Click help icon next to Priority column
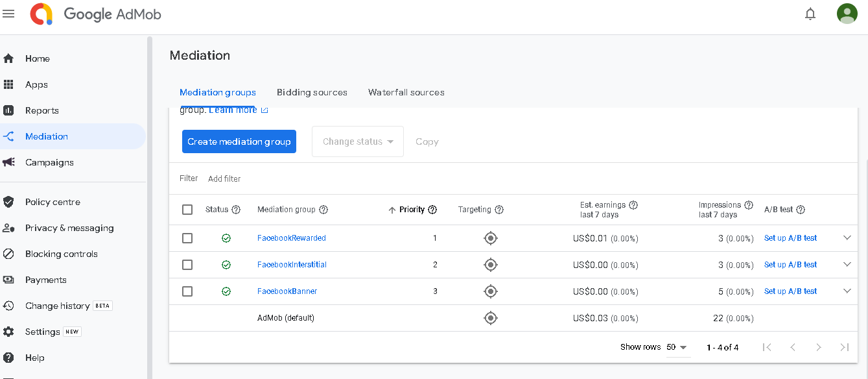Screen dimensions: 868x379 point(432,210)
